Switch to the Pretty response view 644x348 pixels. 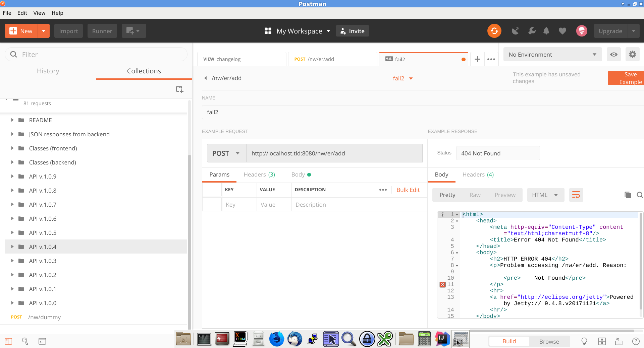(447, 195)
